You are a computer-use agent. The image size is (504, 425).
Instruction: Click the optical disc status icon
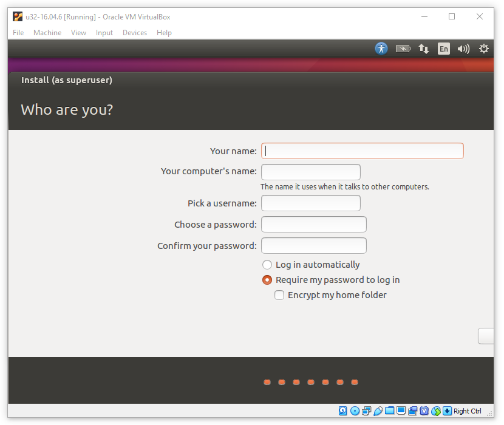355,411
